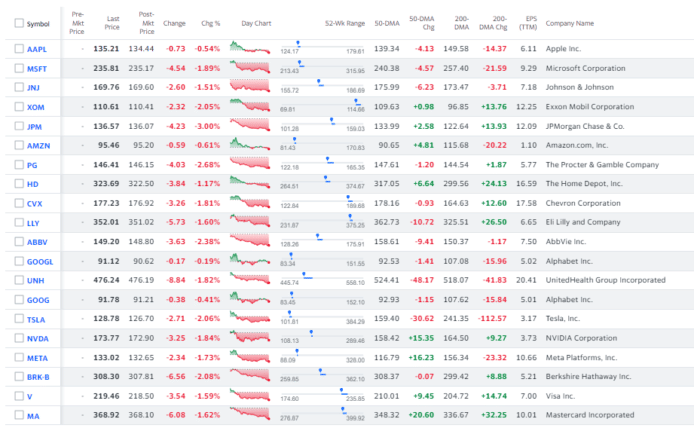Sort by the Company Name column header

pos(570,23)
